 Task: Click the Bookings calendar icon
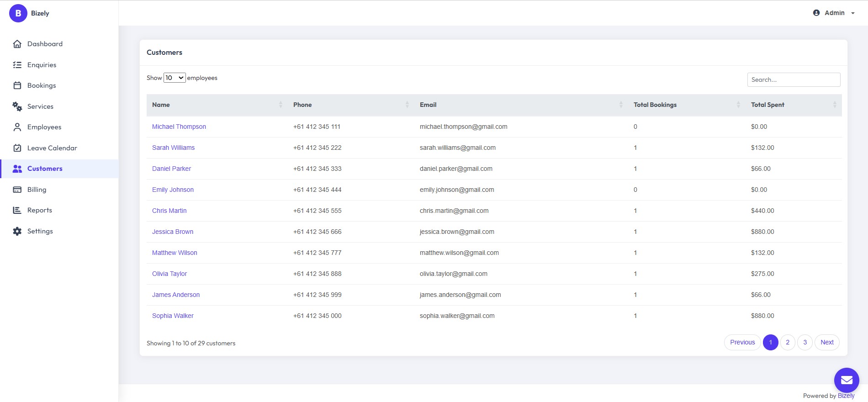(x=17, y=85)
